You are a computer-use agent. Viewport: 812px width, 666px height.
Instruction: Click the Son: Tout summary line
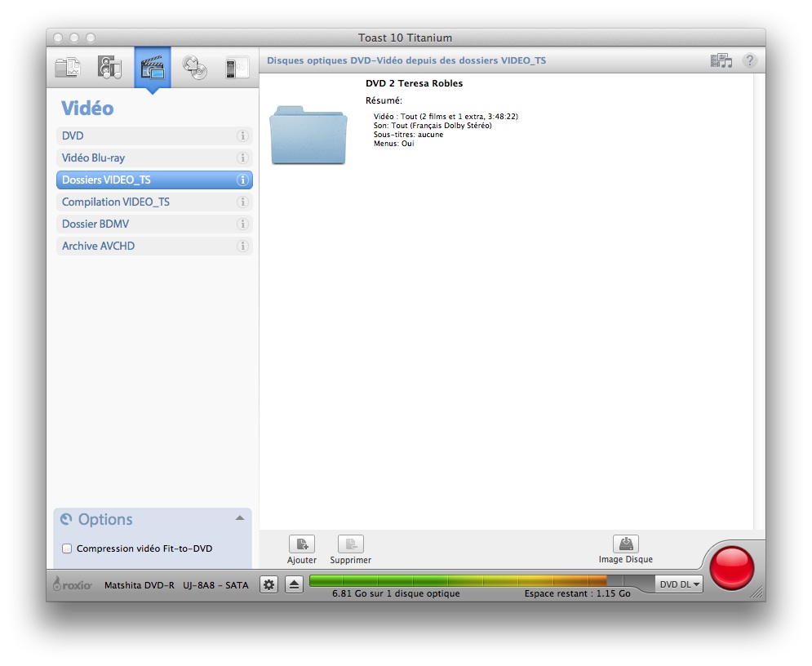433,126
